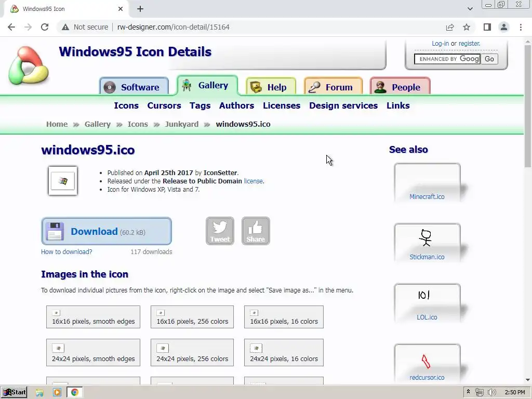
Task: Click the tab search chevron
Action: [470, 9]
